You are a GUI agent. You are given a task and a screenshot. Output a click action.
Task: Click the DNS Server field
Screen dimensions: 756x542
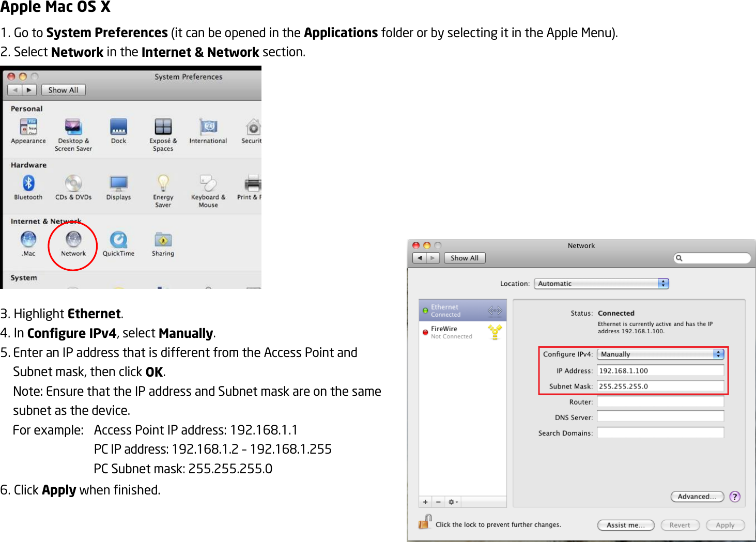point(660,416)
